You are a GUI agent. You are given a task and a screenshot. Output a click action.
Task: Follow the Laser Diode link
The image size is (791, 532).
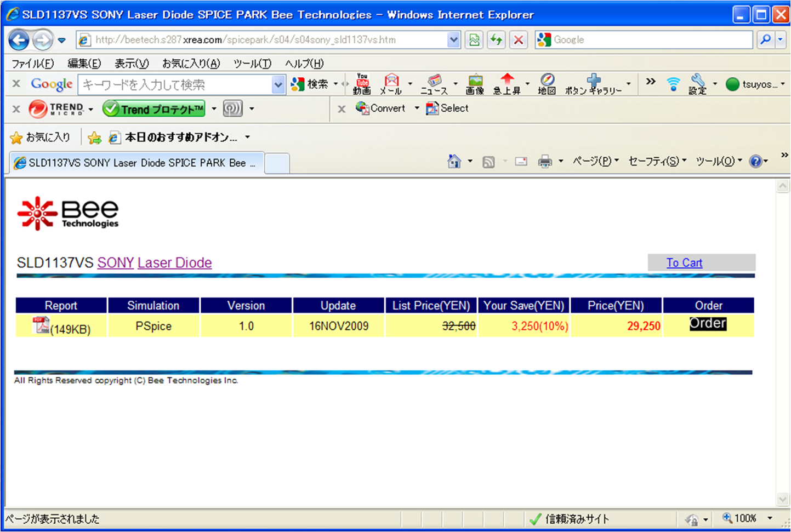click(x=174, y=262)
